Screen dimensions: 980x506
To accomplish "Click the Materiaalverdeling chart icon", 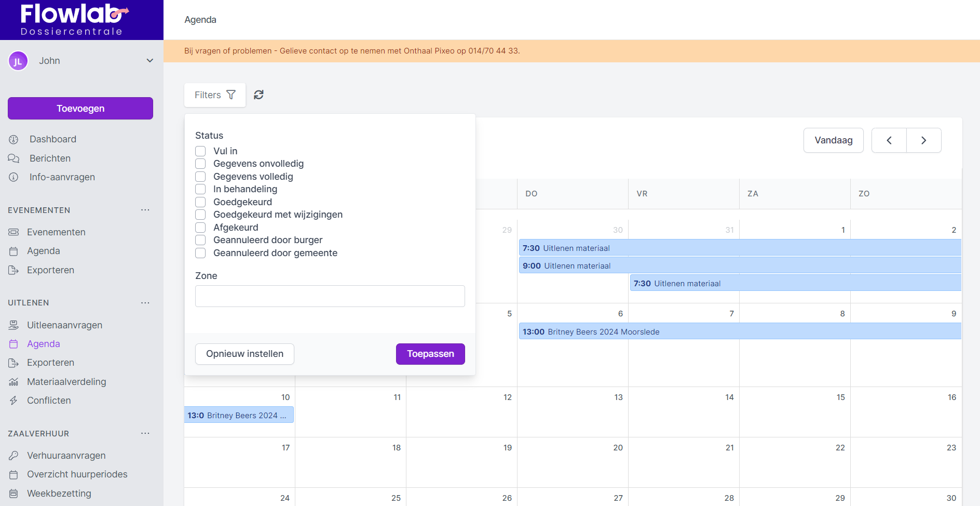I will pos(13,382).
